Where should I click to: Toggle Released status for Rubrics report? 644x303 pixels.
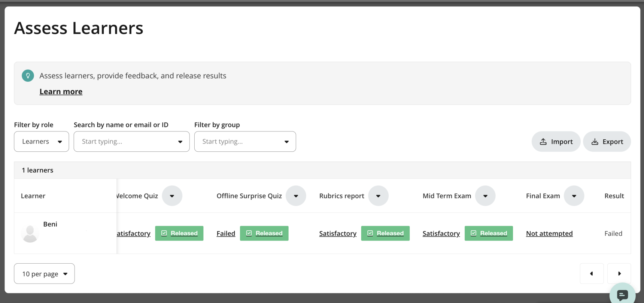pos(385,233)
